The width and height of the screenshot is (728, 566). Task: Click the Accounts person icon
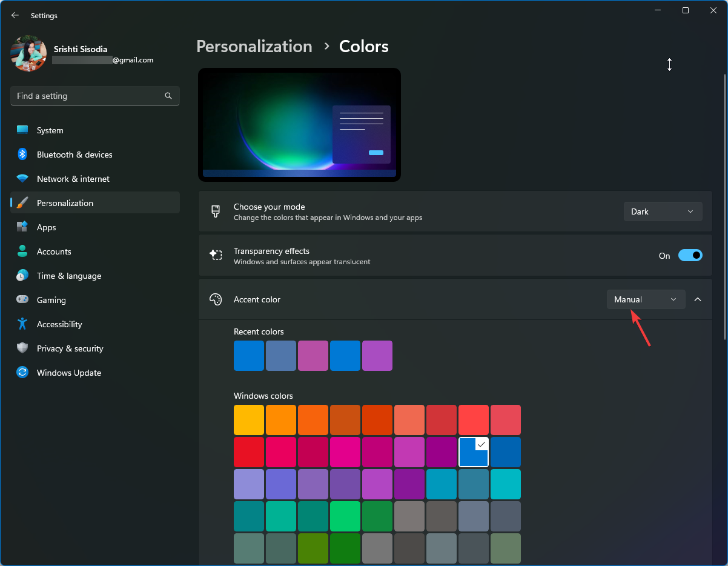point(22,251)
